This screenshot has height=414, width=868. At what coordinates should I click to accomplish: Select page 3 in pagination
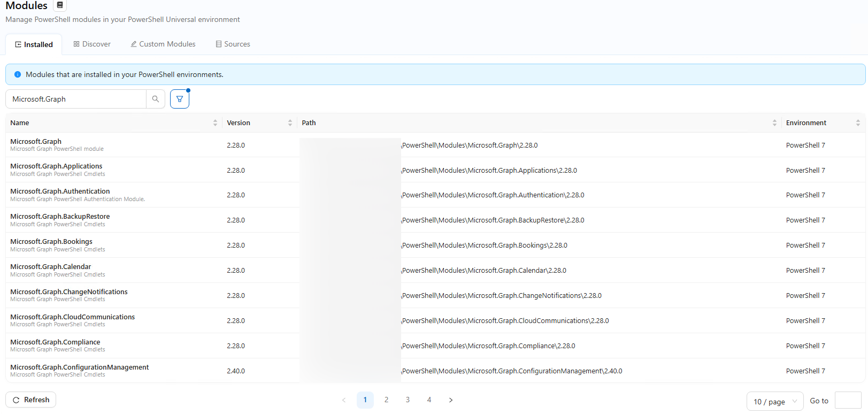tap(408, 400)
